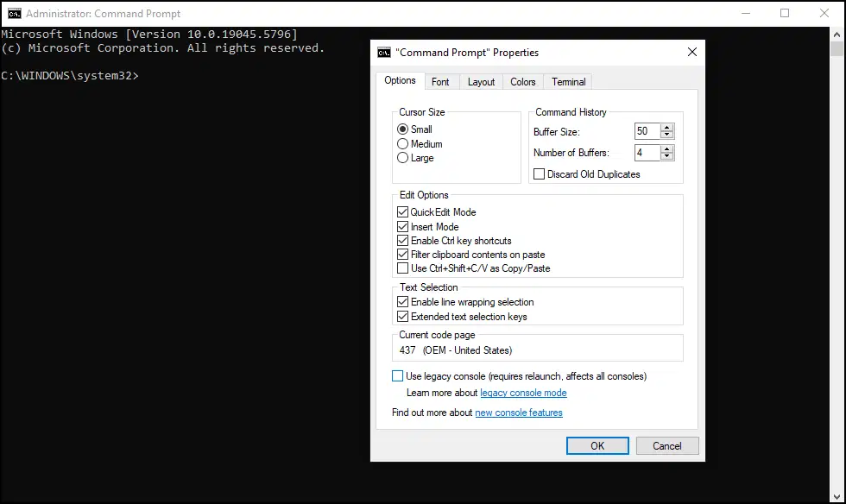This screenshot has height=504, width=846.
Task: Increase Number of Buffers with up arrow
Action: 667,149
